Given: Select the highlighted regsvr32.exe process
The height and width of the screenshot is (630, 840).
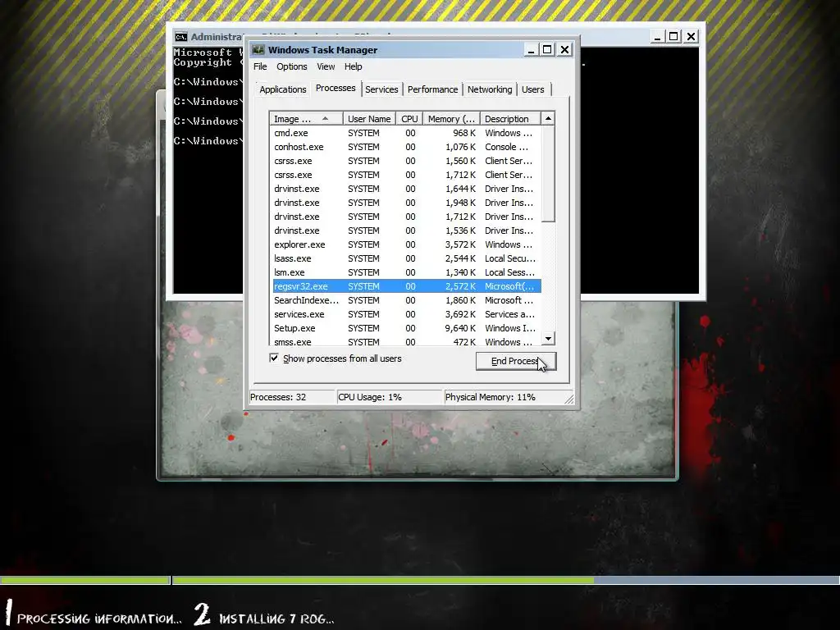Looking at the screenshot, I should coord(405,286).
